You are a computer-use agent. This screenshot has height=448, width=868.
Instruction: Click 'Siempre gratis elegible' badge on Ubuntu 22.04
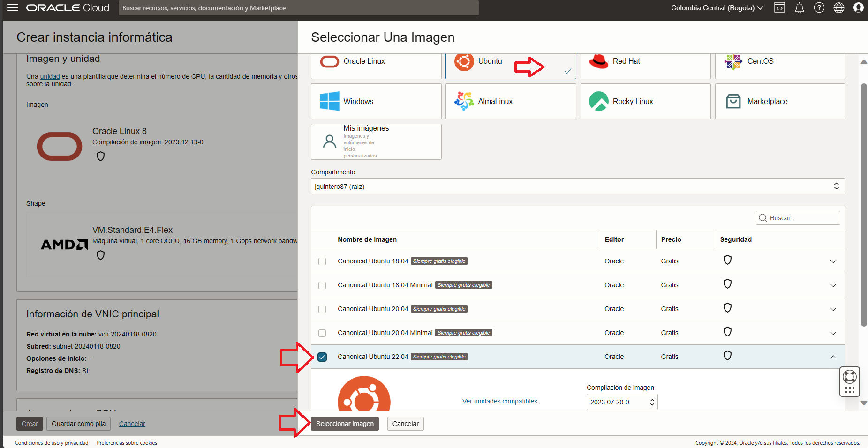point(439,357)
